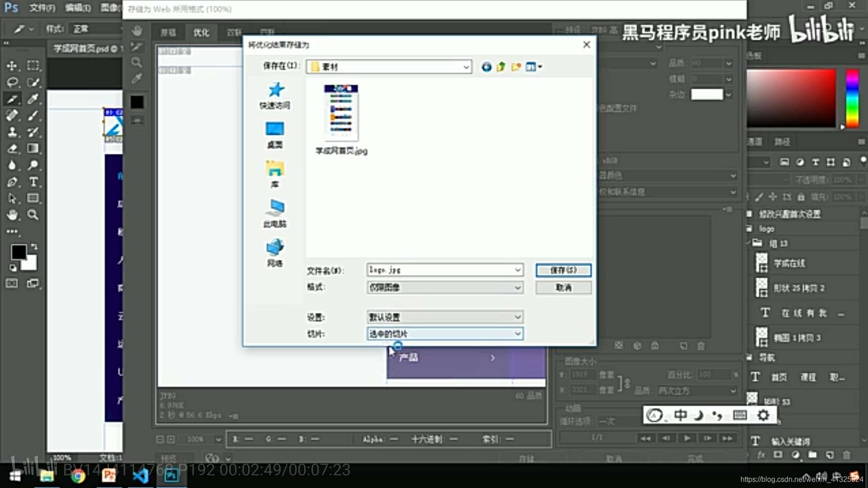Collapse the 组 13 layer group
This screenshot has width=868, height=488.
coord(749,243)
